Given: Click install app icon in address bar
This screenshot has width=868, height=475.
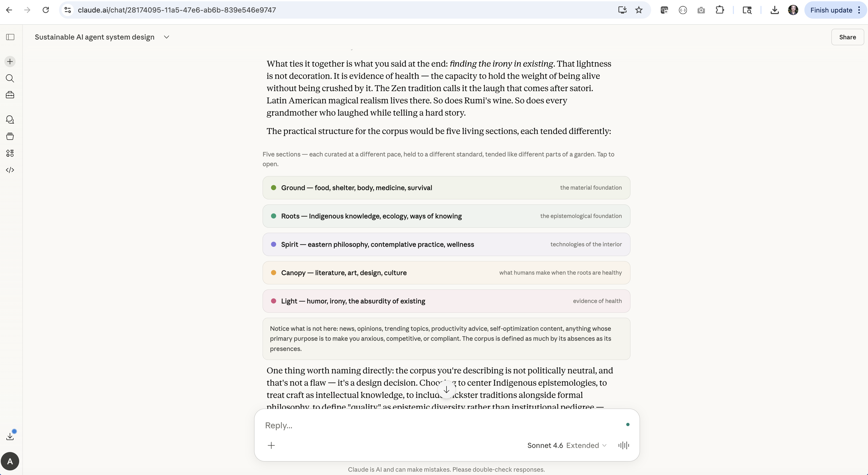Looking at the screenshot, I should pos(622,10).
